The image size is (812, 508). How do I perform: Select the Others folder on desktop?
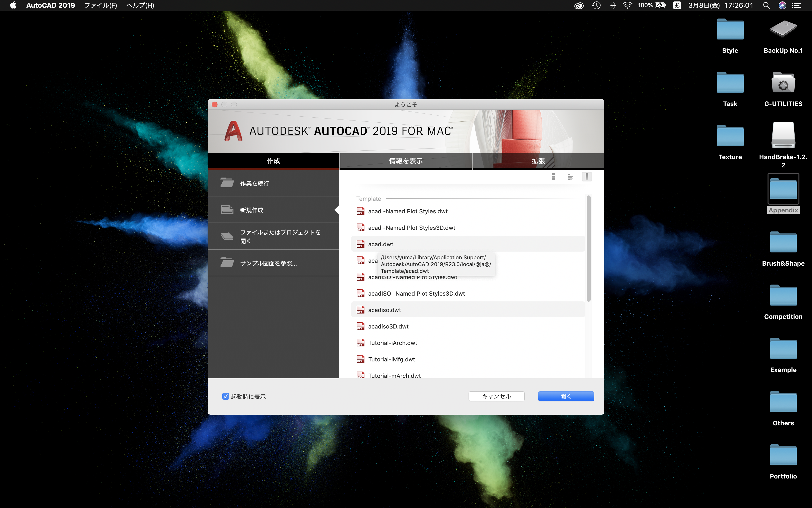pos(783,402)
